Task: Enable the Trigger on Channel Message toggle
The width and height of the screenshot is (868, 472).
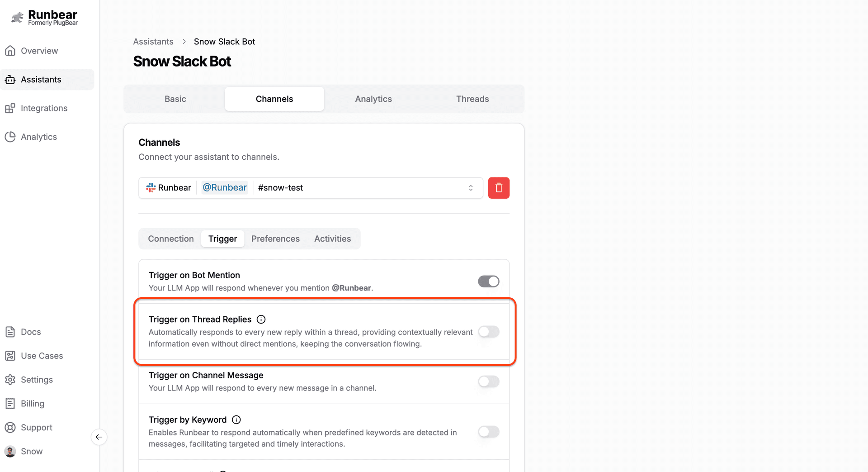Action: coord(488,381)
